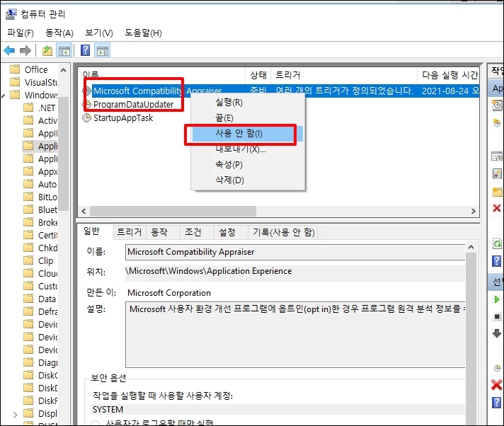The height and width of the screenshot is (426, 504).
Task: Click the Clip folder icon in tree
Action: [28, 260]
